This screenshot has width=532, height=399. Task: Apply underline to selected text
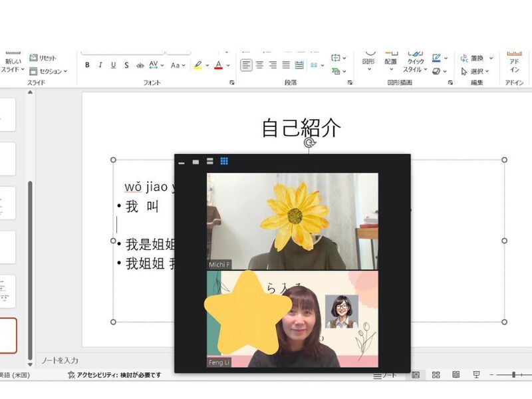point(114,65)
